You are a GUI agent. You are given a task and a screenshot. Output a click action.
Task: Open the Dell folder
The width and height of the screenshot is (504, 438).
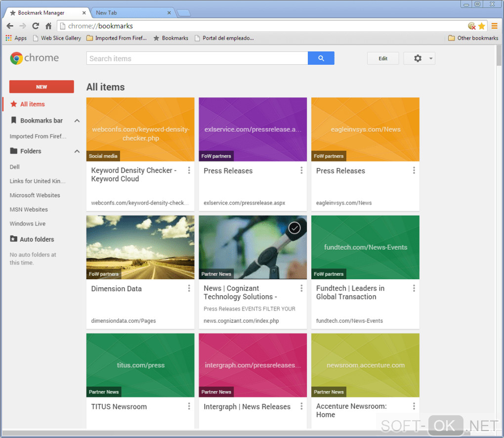(x=14, y=167)
